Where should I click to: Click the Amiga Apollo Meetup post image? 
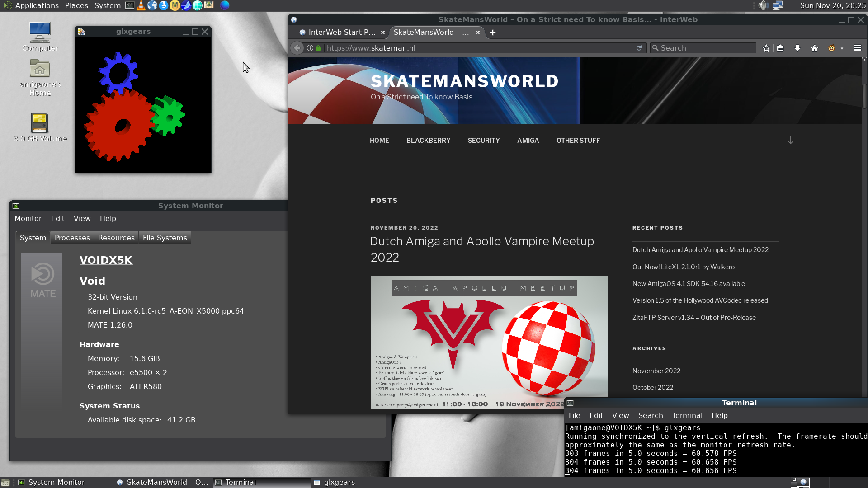tap(489, 343)
